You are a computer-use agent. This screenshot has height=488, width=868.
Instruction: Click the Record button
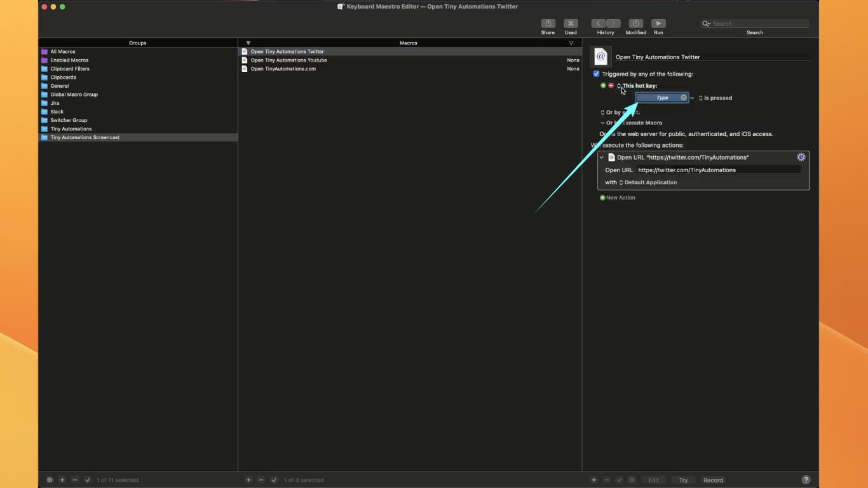click(x=713, y=480)
